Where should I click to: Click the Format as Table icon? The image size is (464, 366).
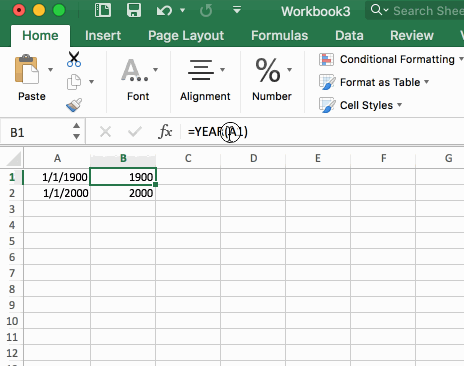pos(327,82)
